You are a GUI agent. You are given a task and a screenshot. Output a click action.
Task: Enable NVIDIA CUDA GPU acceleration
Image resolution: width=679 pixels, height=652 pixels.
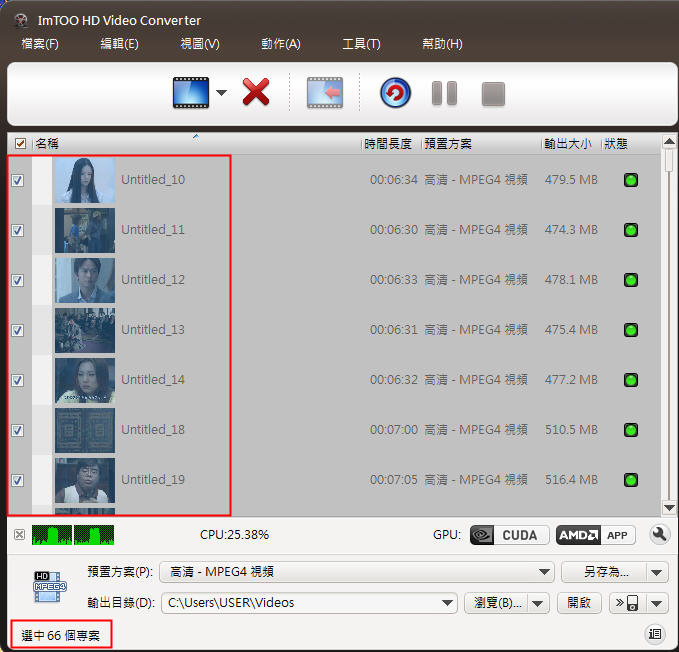click(509, 535)
